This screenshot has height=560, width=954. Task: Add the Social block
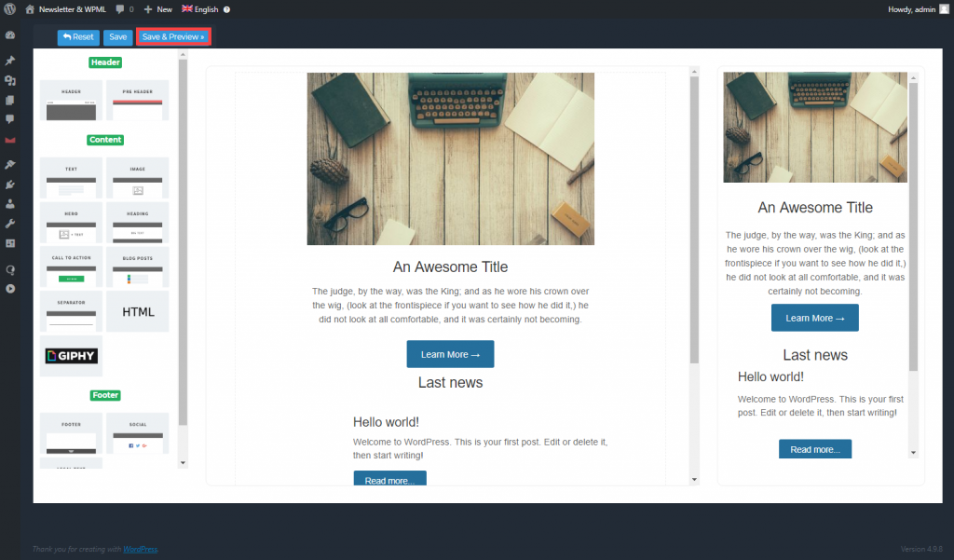click(138, 433)
